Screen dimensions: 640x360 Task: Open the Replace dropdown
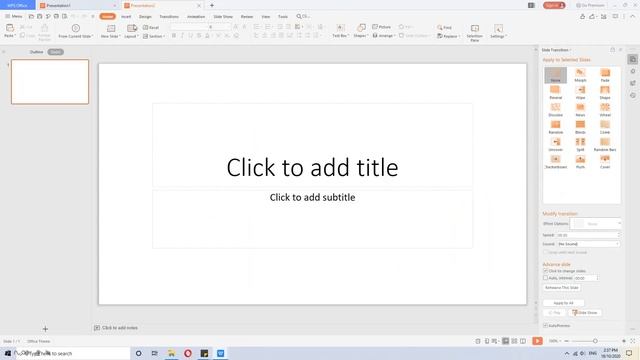[448, 36]
